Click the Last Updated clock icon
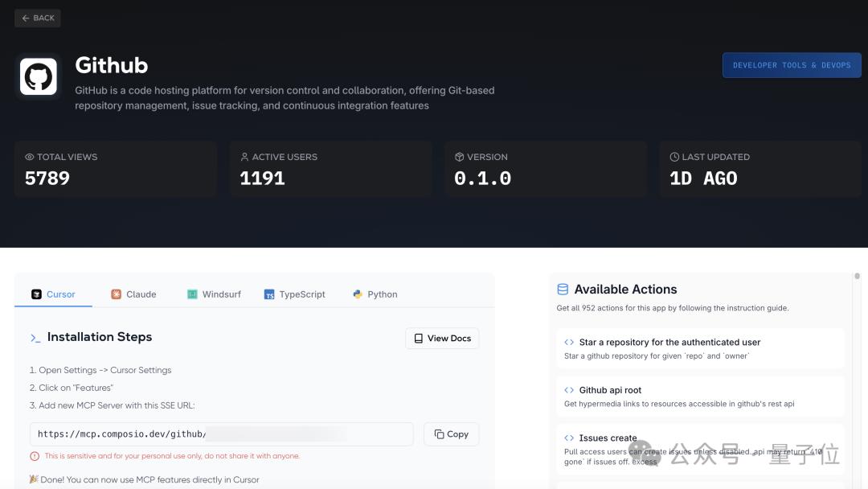Viewport: 868px width, 489px height. [674, 157]
